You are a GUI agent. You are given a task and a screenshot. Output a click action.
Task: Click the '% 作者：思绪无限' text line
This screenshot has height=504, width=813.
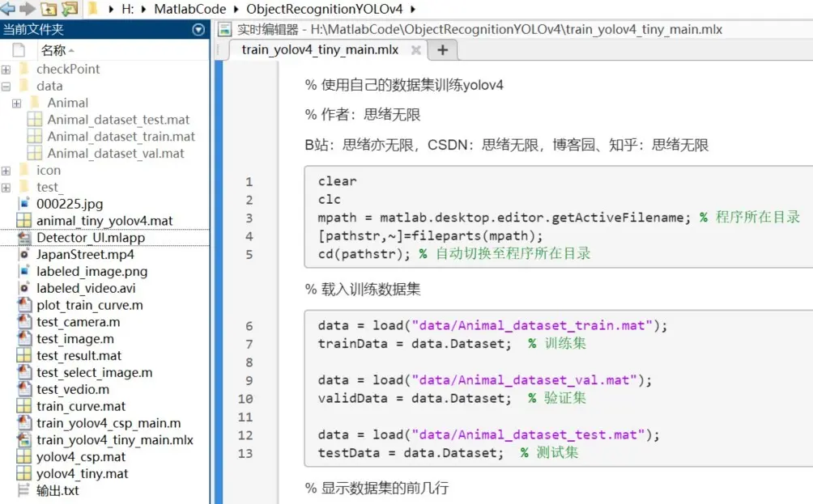tap(363, 115)
